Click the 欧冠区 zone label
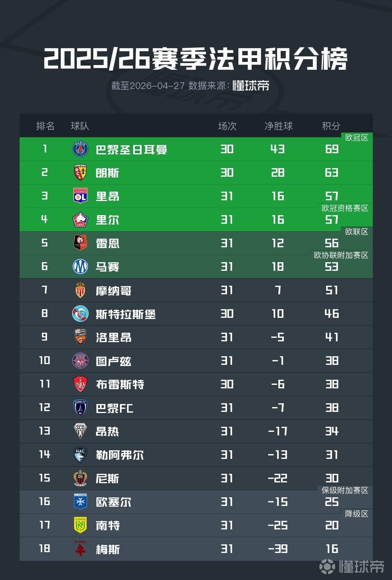The width and height of the screenshot is (392, 580). click(x=357, y=138)
